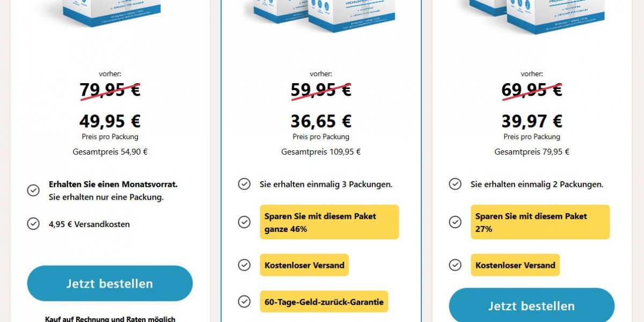
Task: Click checkmark icon next to '4,95 € Versandkosten'
Action: (x=33, y=224)
